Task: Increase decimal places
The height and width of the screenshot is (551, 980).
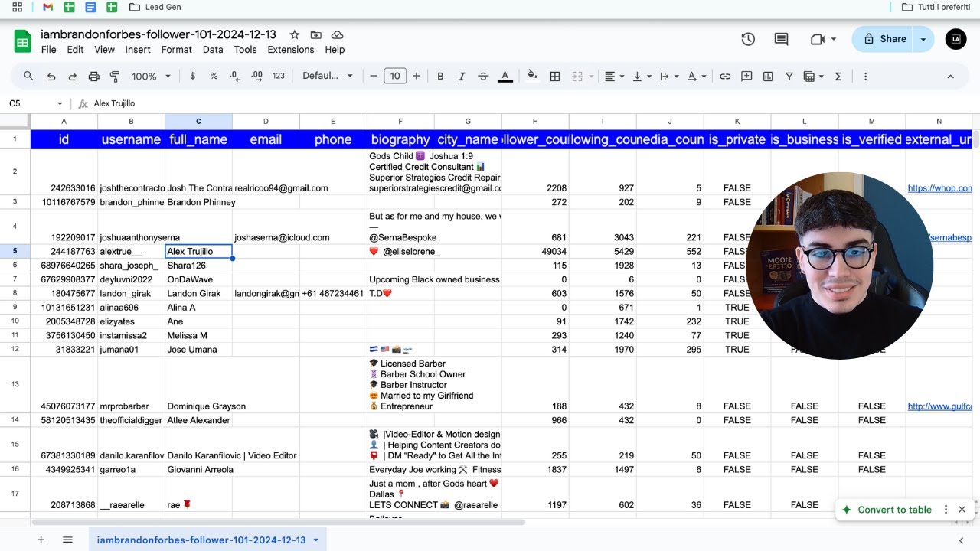Action: [x=256, y=77]
